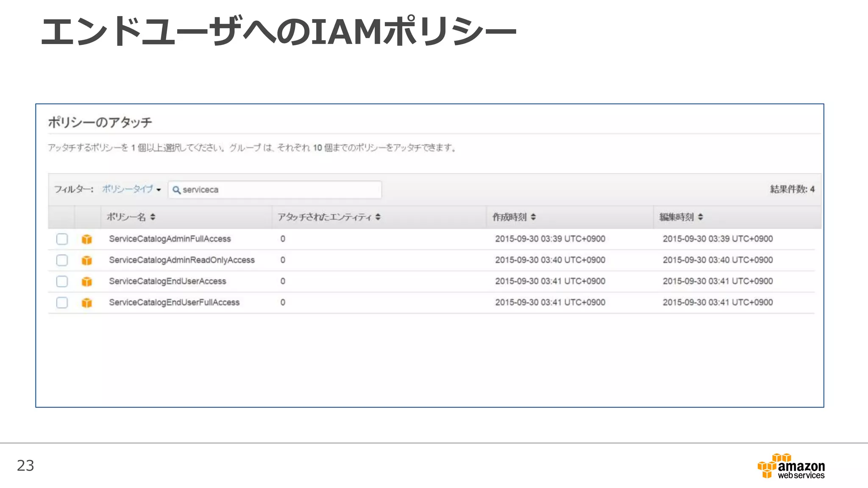868x488 pixels.
Task: Check the ServiceCatalogAdminFullAccess policy checkbox
Action: coord(62,239)
